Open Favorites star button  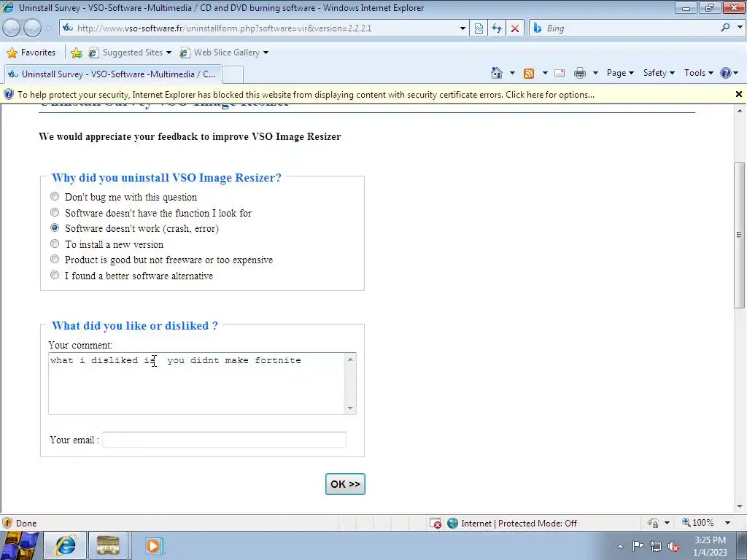pos(31,52)
